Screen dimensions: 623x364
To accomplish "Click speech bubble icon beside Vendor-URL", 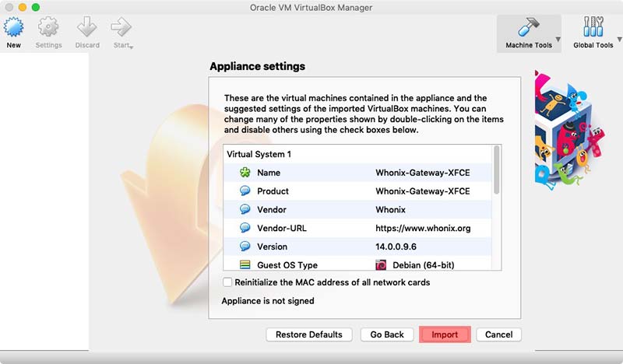I will (x=245, y=229).
